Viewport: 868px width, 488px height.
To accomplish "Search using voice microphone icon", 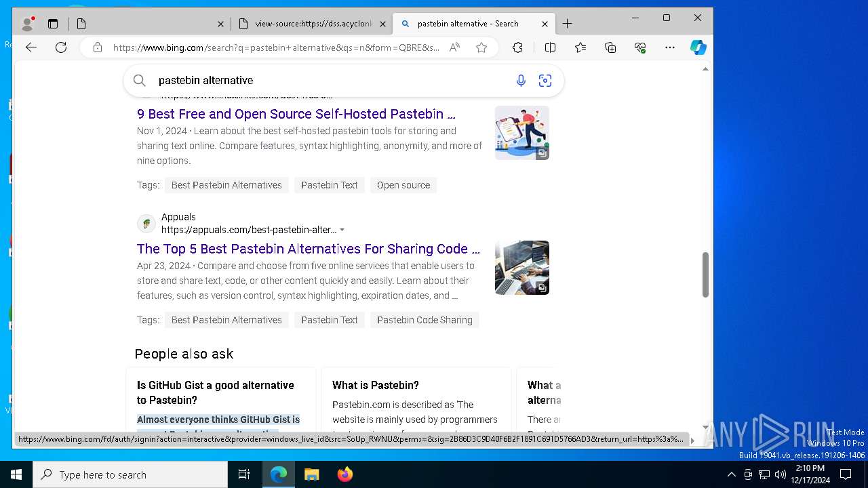I will point(521,81).
